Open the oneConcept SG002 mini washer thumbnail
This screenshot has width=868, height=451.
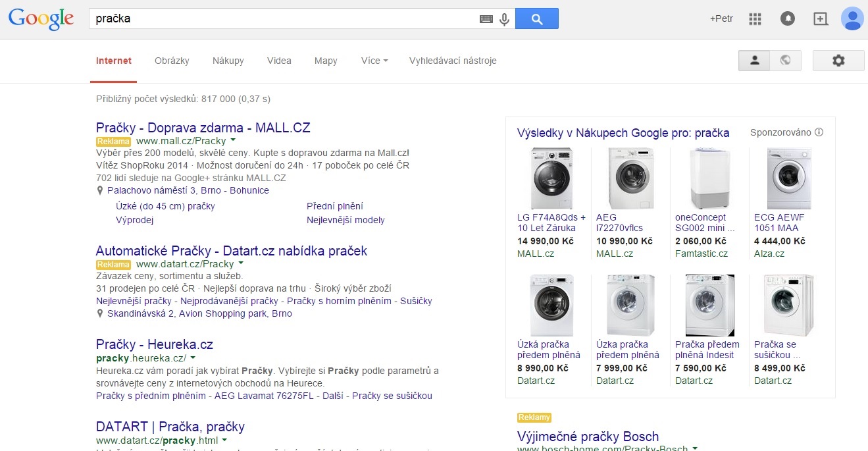(709, 178)
